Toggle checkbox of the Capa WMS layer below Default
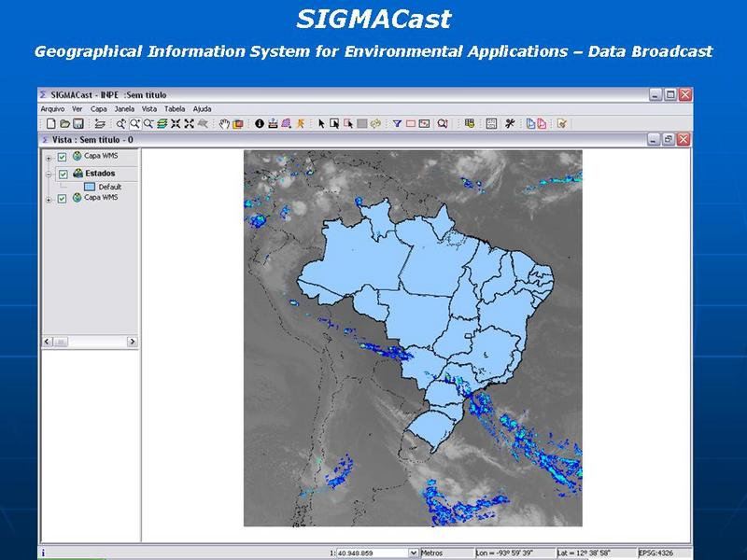The width and height of the screenshot is (747, 560). coord(62,199)
